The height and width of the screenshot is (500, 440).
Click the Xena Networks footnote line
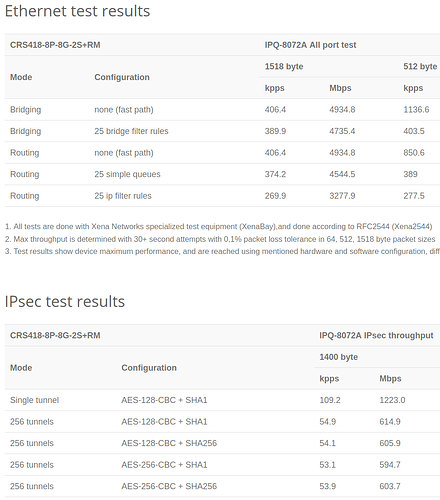click(219, 227)
